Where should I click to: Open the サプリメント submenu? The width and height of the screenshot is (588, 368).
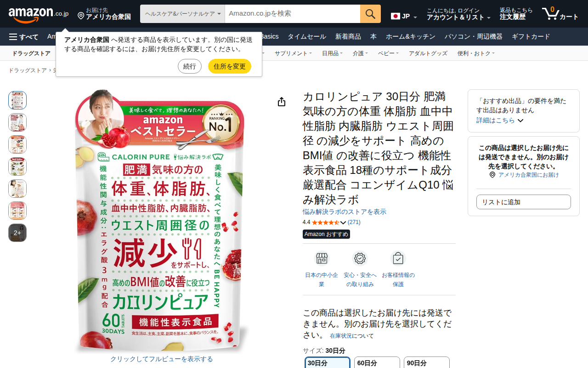pyautogui.click(x=293, y=53)
